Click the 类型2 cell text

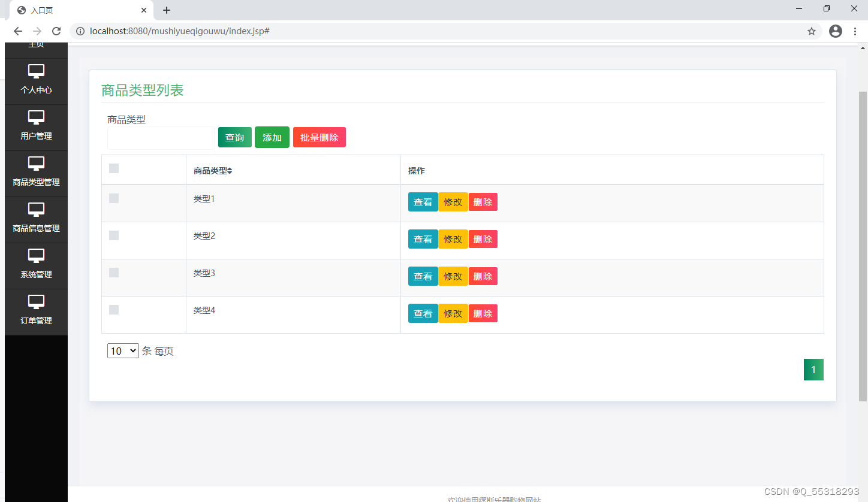tap(204, 236)
